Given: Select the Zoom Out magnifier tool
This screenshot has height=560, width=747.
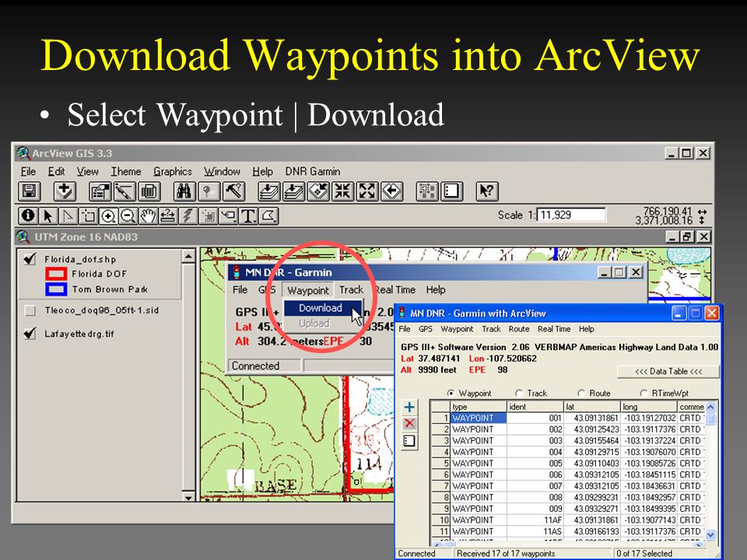Looking at the screenshot, I should pos(128,215).
